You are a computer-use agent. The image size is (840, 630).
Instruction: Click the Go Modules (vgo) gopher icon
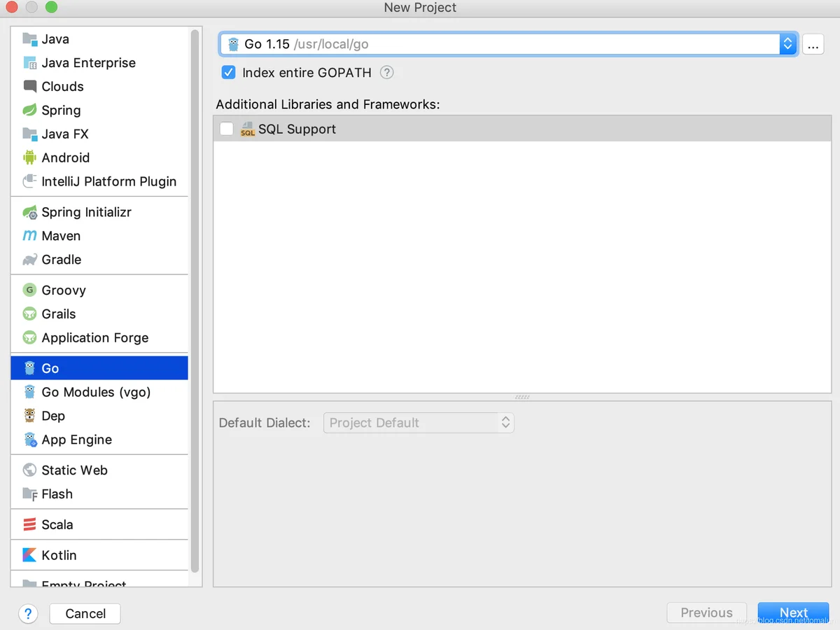click(x=29, y=392)
